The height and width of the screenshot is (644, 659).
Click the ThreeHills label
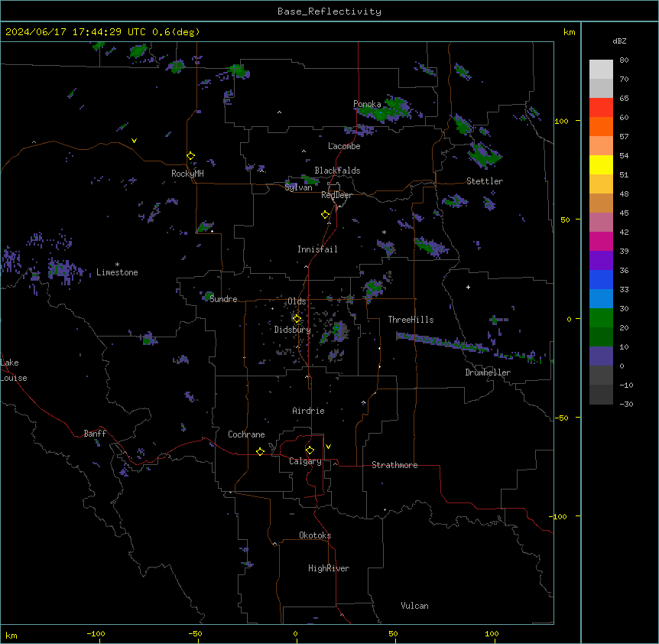(x=411, y=320)
